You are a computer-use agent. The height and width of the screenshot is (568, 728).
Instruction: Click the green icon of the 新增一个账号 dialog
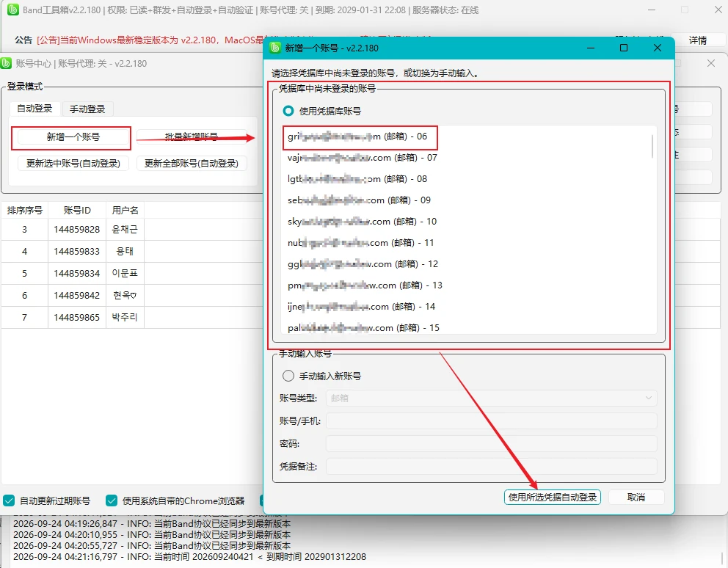(275, 48)
